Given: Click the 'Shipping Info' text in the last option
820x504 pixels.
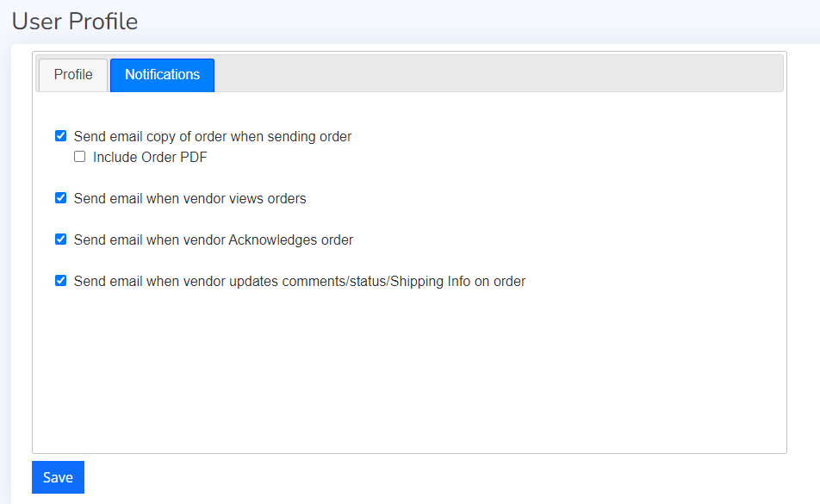Looking at the screenshot, I should coord(429,281).
